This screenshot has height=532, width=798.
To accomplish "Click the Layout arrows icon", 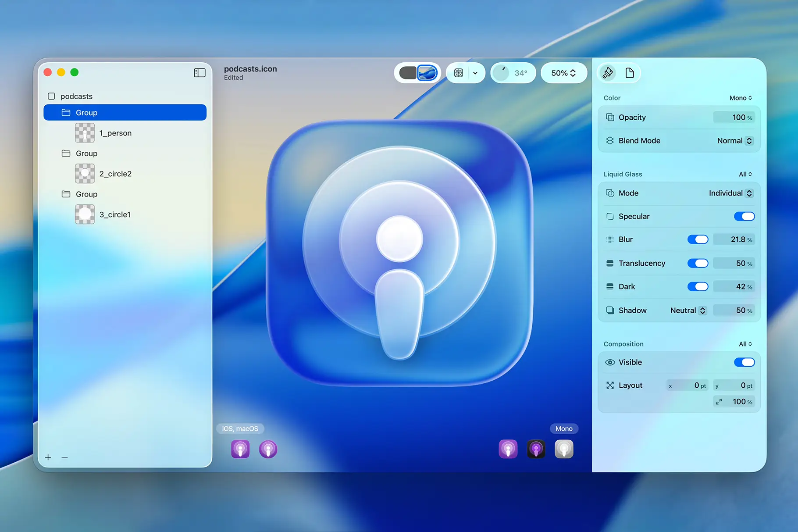I will [x=610, y=385].
